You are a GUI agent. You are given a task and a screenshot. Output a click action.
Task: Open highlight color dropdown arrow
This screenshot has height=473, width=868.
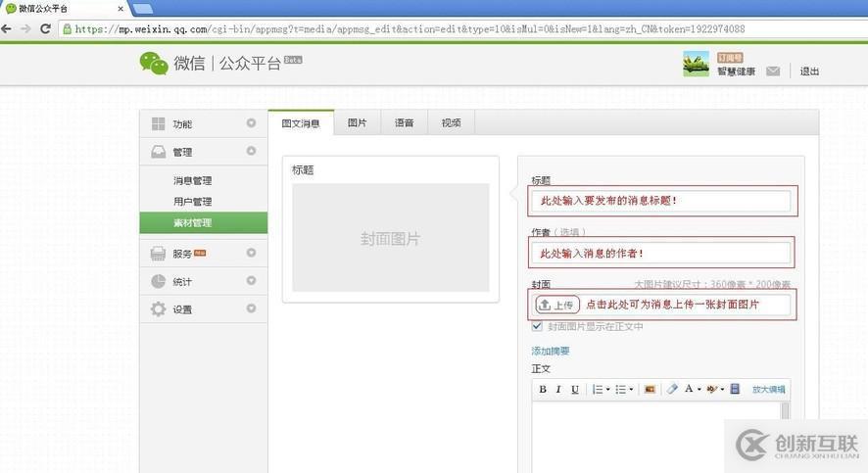(722, 390)
